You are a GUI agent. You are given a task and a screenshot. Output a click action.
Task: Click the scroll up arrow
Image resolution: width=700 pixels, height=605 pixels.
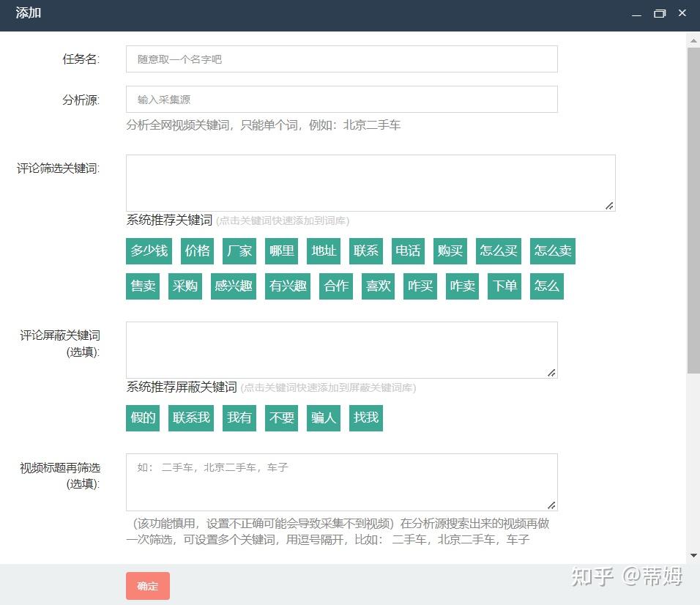point(693,40)
